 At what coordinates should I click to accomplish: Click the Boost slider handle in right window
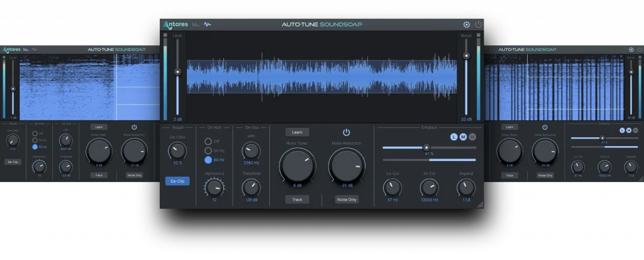click(x=631, y=73)
